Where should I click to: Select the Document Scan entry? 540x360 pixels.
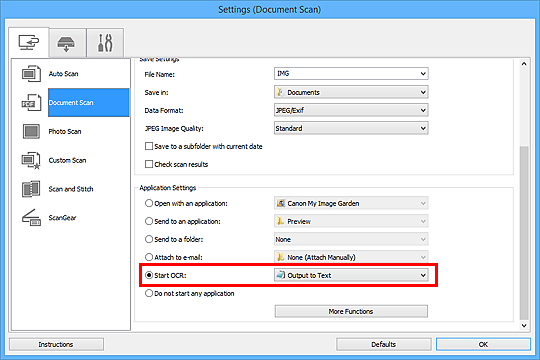pyautogui.click(x=89, y=103)
